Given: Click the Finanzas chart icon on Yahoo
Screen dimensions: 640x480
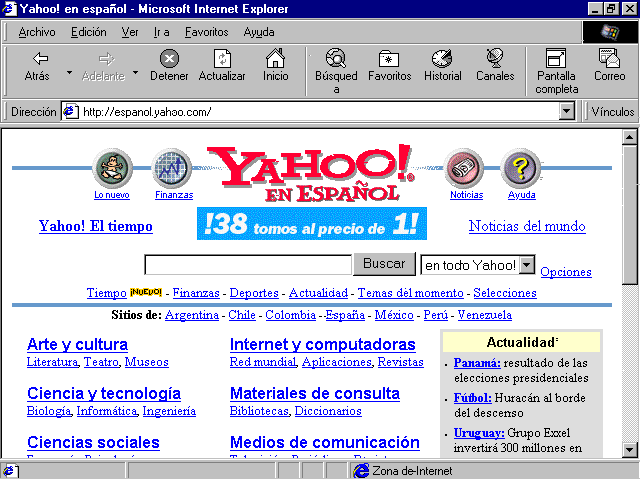Looking at the screenshot, I should point(173,169).
